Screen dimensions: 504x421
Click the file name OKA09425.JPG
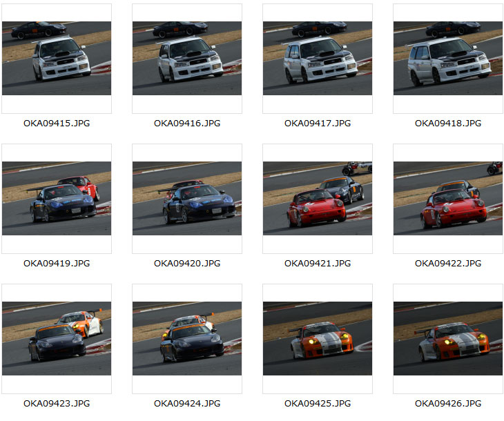coord(318,404)
